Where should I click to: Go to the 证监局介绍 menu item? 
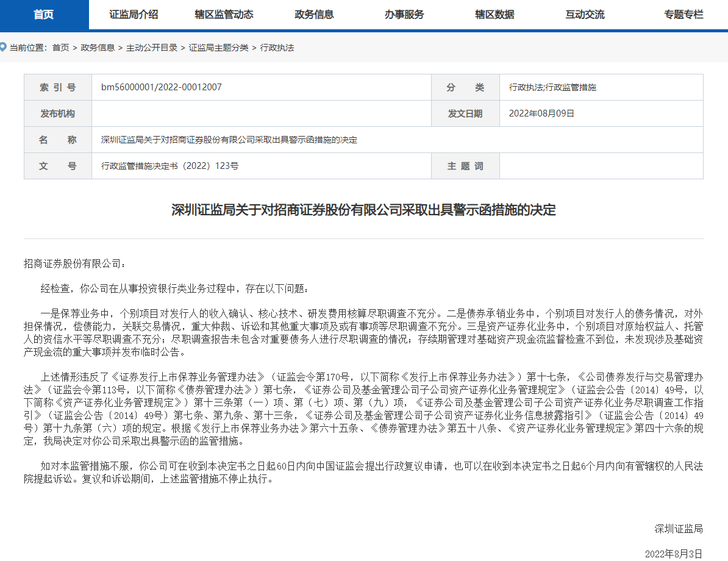pyautogui.click(x=134, y=15)
